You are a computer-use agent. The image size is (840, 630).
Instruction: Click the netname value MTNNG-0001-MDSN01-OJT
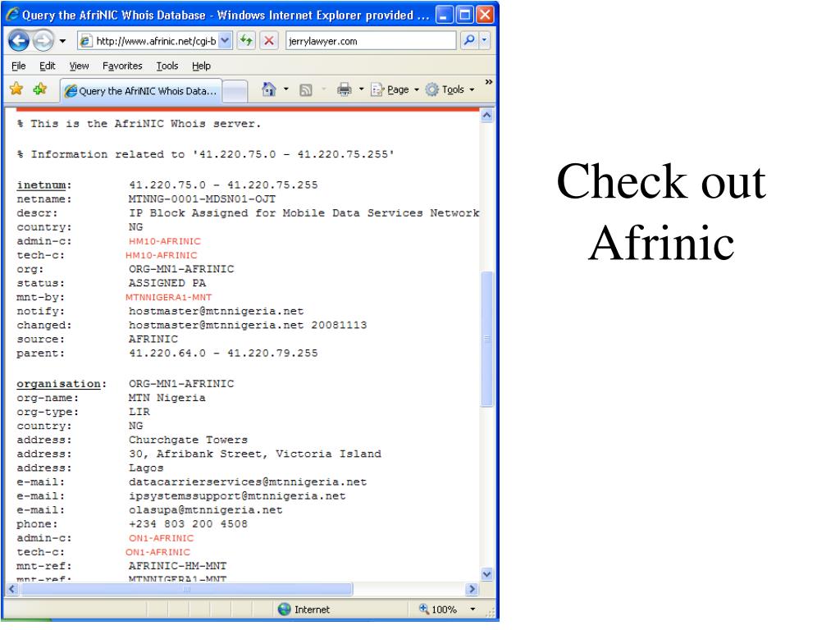tap(202, 199)
